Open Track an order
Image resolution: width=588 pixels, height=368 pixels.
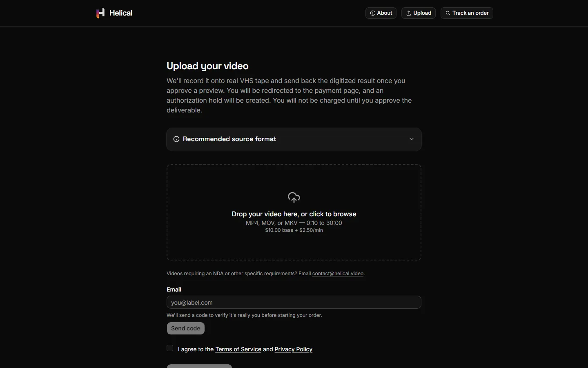coord(467,13)
